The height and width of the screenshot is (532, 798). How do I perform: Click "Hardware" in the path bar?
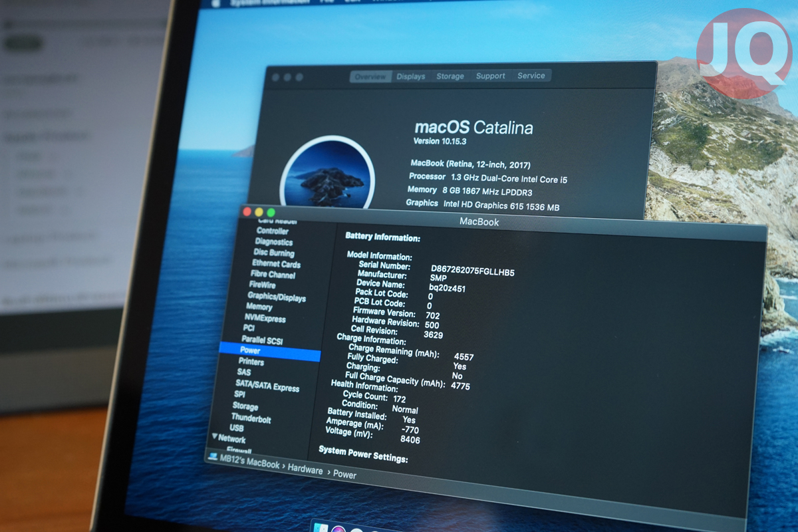tap(305, 470)
